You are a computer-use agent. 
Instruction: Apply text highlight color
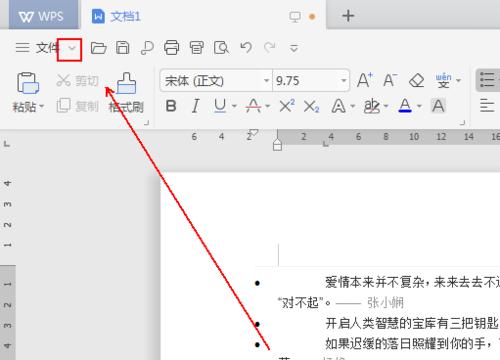372,106
